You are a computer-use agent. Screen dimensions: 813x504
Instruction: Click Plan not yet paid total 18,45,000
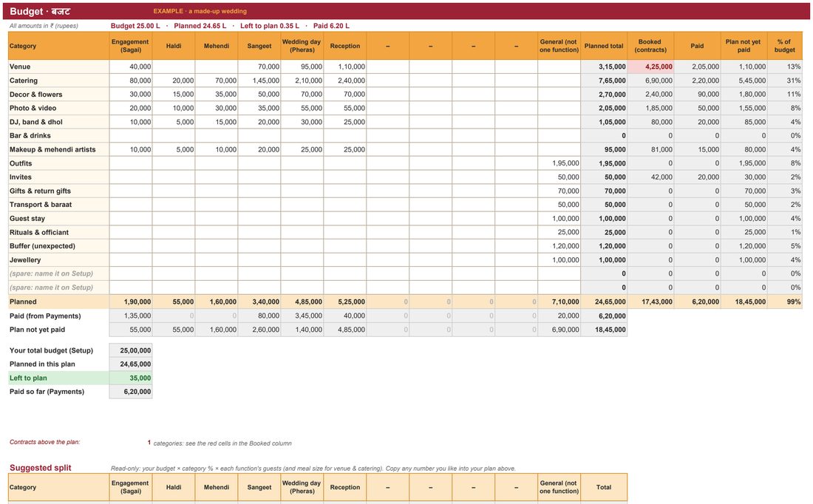point(604,330)
